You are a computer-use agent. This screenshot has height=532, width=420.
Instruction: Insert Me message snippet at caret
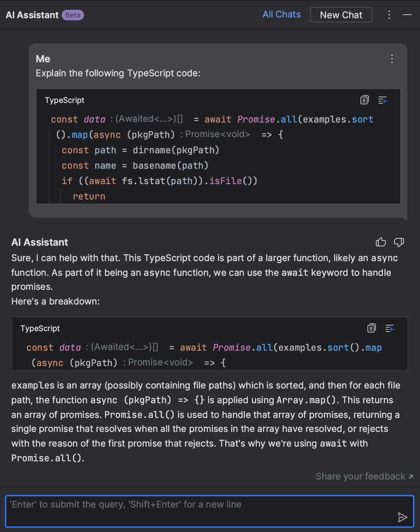[383, 100]
